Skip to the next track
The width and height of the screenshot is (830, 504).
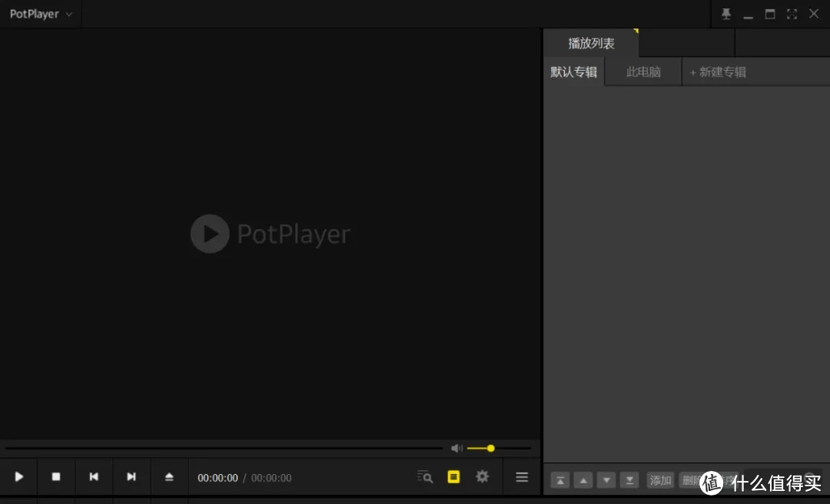coord(131,477)
